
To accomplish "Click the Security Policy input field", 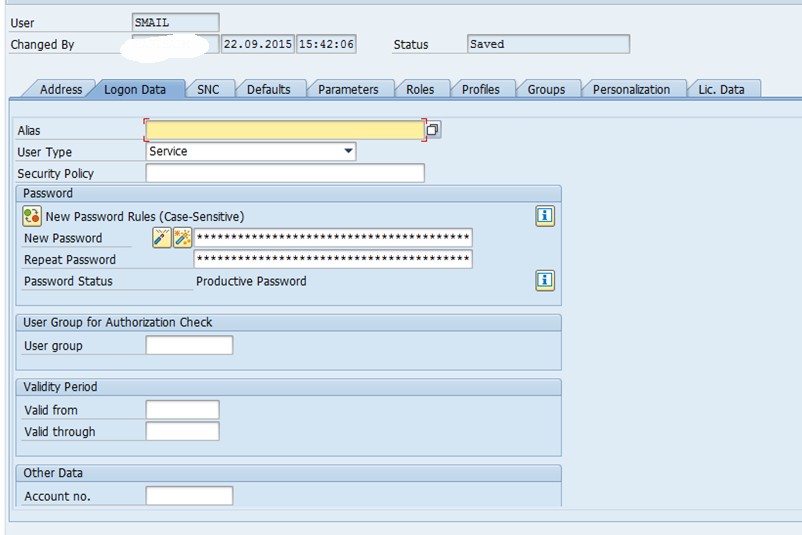I will [x=285, y=173].
